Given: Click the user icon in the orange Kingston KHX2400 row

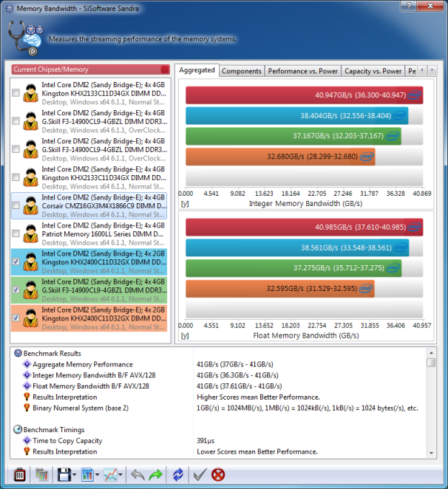Looking at the screenshot, I should tap(30, 318).
